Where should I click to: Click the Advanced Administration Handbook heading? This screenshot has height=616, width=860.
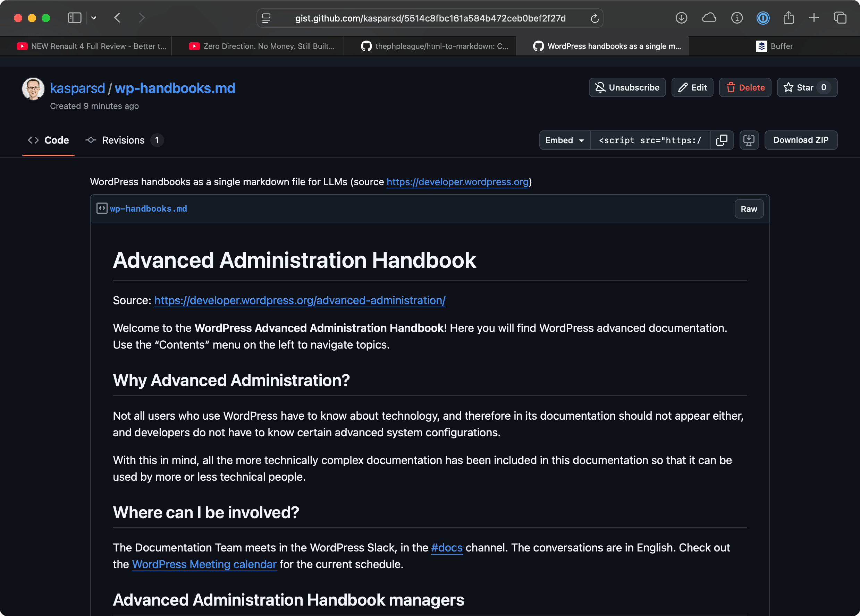click(294, 260)
